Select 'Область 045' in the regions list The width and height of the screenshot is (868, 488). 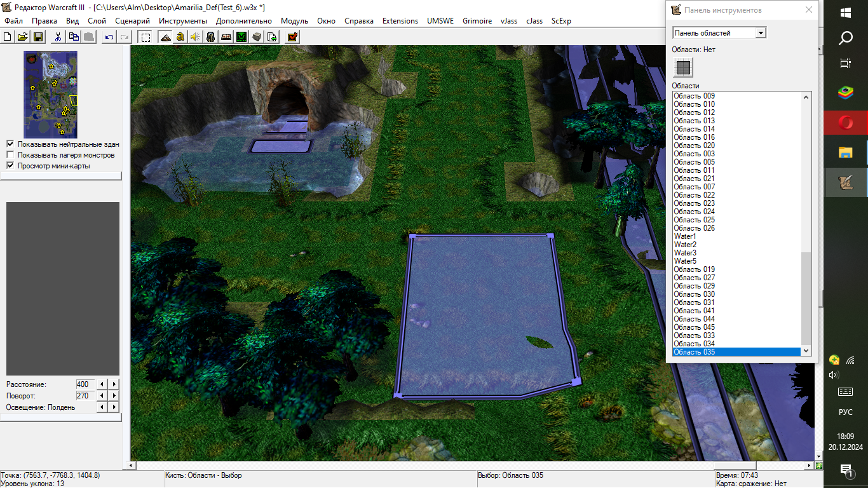tap(736, 327)
